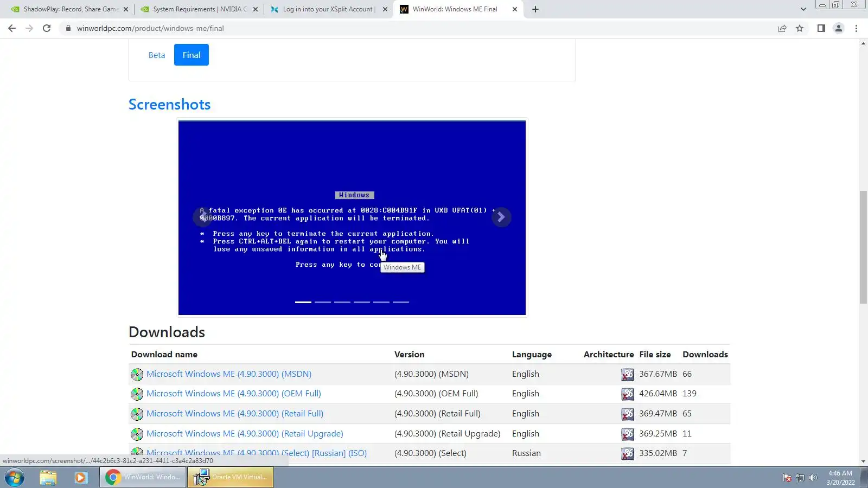Screen dimensions: 868x488
Task: Open the volume control in the tray
Action: coord(813,478)
